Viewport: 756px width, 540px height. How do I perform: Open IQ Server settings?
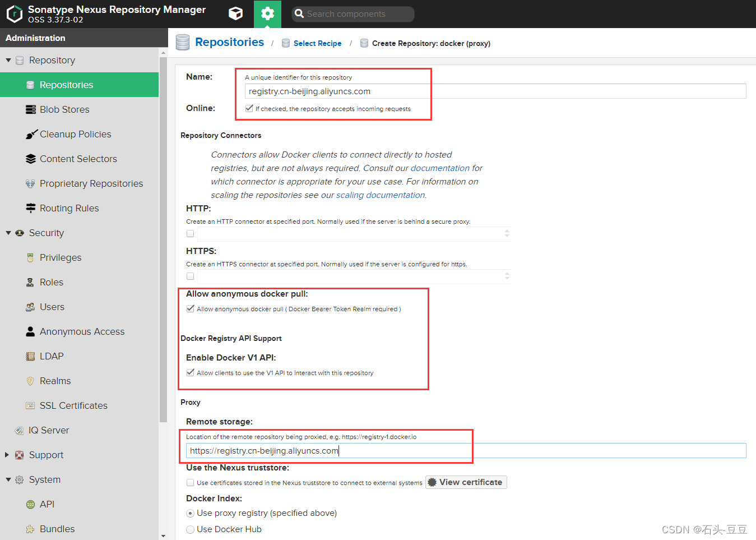click(x=79, y=430)
